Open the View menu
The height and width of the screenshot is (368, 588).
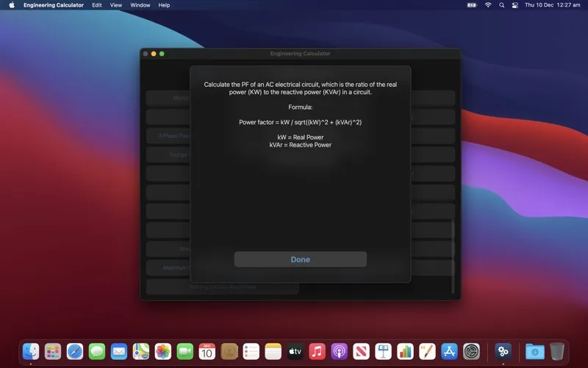116,5
